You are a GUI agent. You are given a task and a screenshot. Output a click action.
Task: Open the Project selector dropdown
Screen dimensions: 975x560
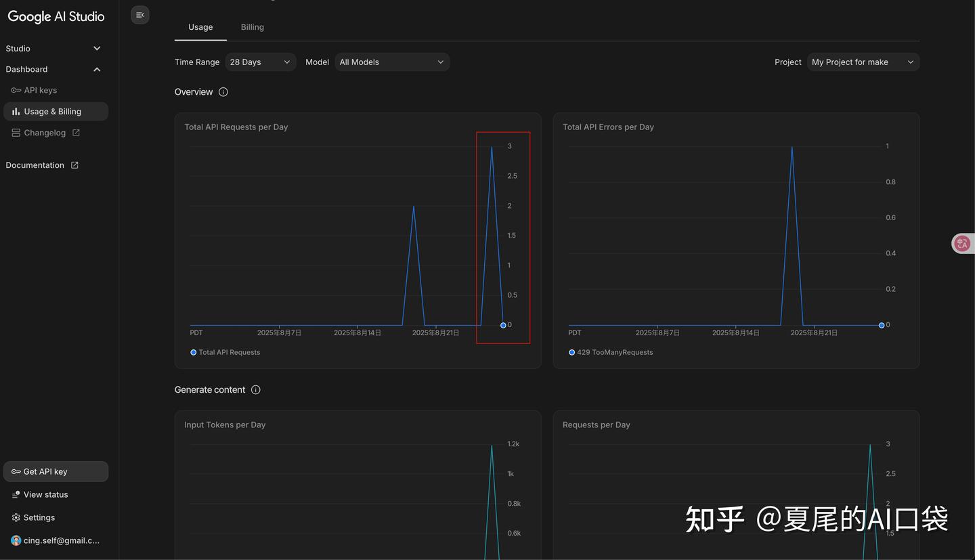pos(863,62)
